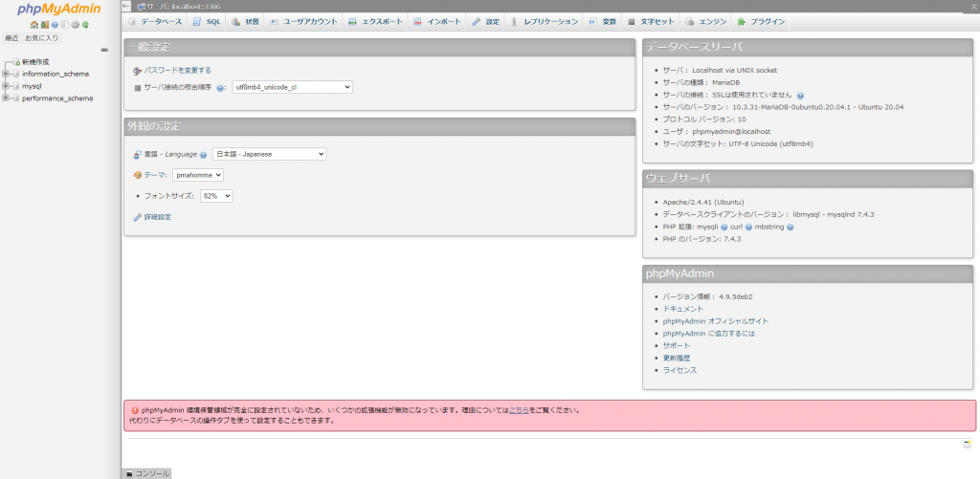980x479 pixels.
Task: Expand the mysql database tree node
Action: click(6, 86)
